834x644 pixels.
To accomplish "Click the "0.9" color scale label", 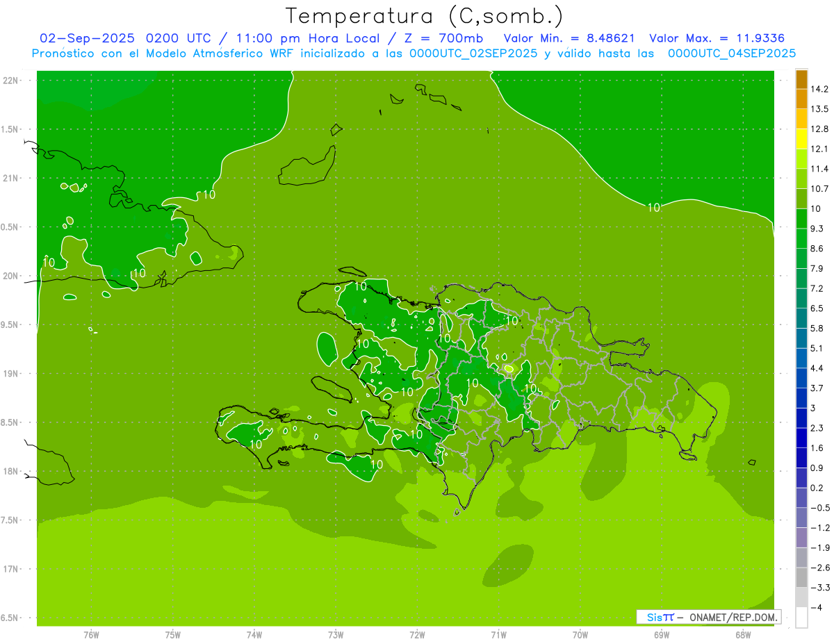I will [x=817, y=468].
